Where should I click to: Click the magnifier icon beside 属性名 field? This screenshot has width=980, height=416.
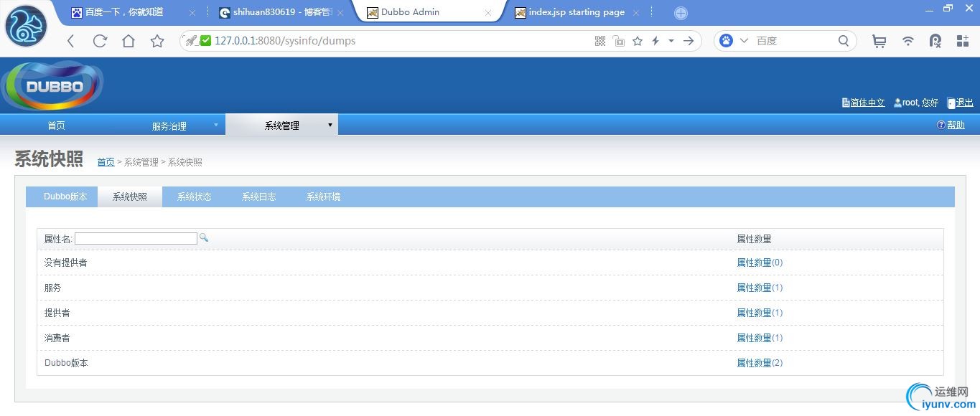pyautogui.click(x=204, y=237)
